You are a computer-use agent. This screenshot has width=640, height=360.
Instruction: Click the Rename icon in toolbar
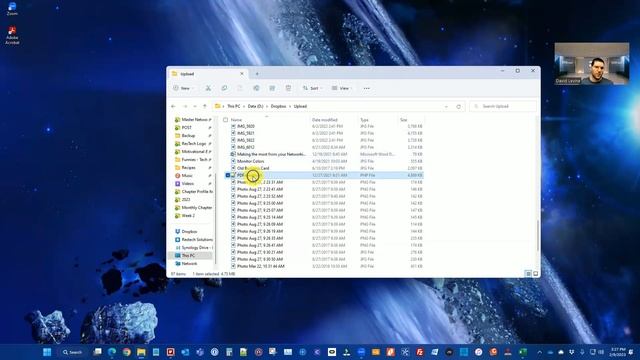256,88
